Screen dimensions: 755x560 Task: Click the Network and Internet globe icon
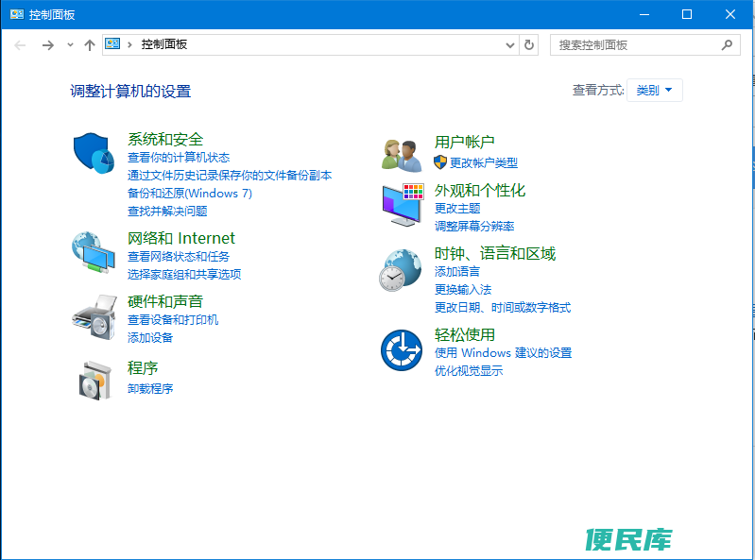[x=94, y=252]
